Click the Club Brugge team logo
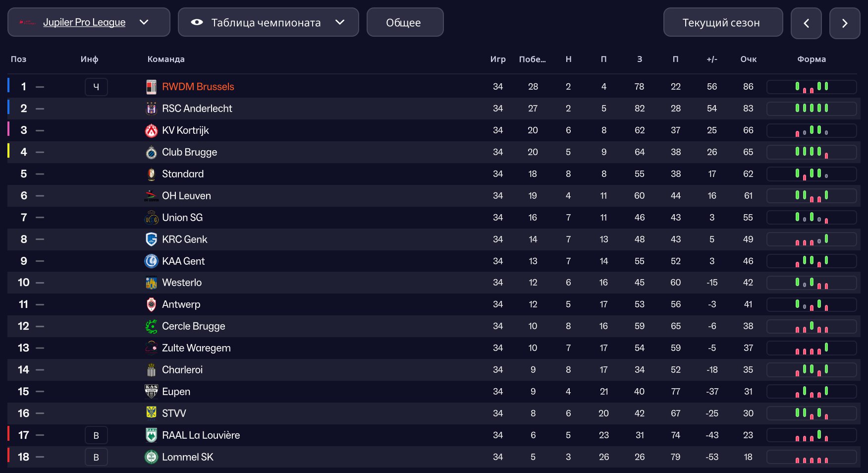This screenshot has width=868, height=473. point(151,152)
